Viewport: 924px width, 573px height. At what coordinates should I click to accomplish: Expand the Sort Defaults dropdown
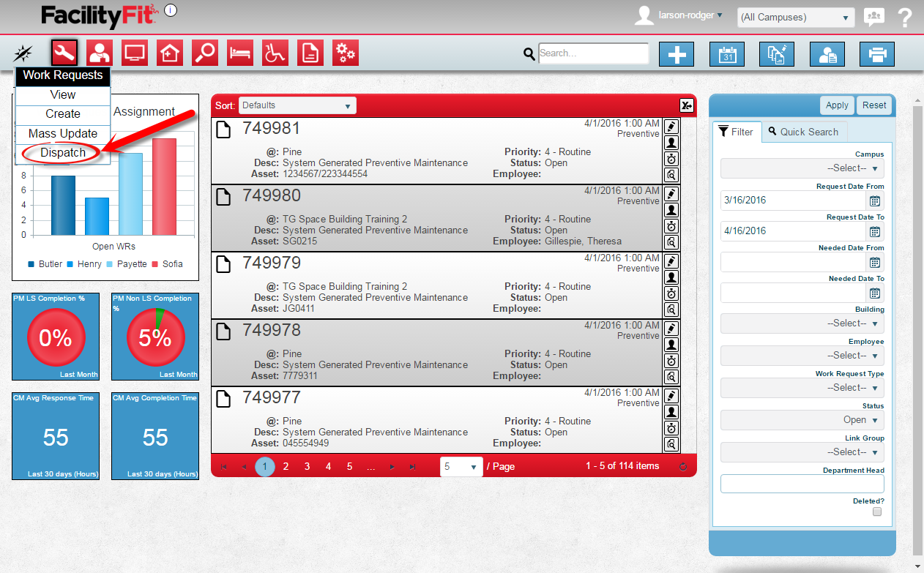tap(297, 105)
